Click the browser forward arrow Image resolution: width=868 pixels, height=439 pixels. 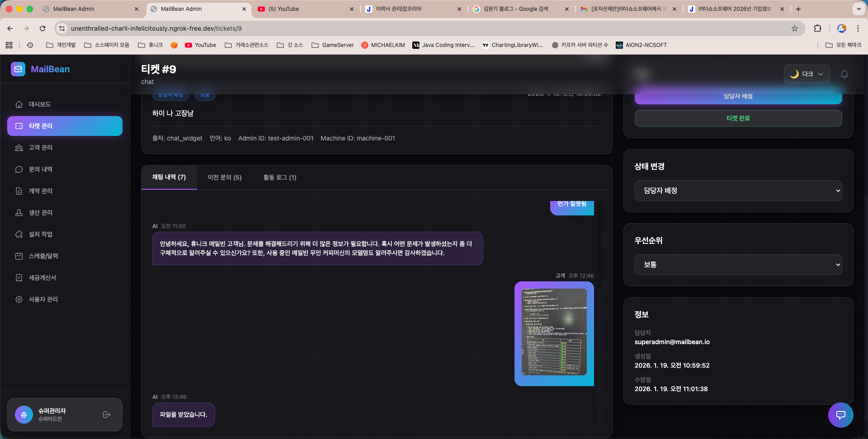pos(26,28)
